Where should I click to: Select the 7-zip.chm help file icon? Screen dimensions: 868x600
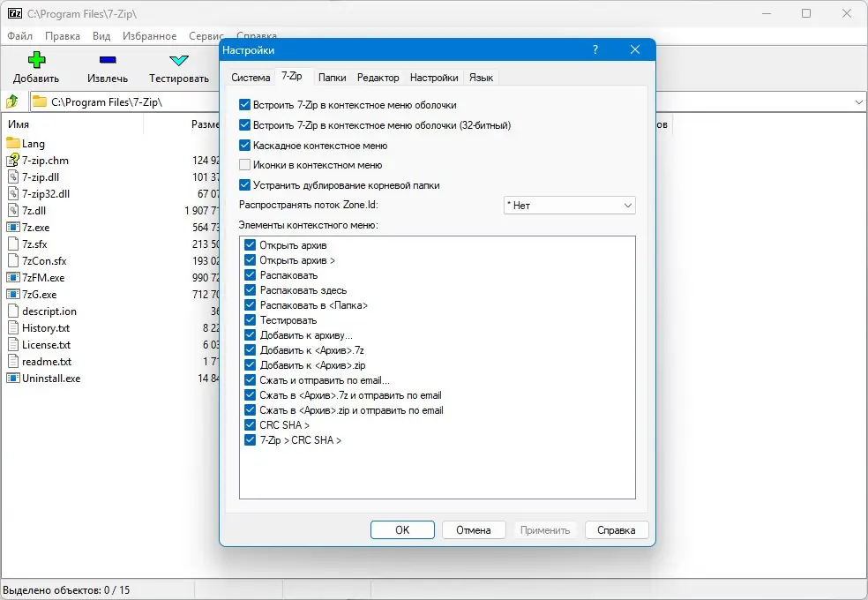click(x=12, y=161)
